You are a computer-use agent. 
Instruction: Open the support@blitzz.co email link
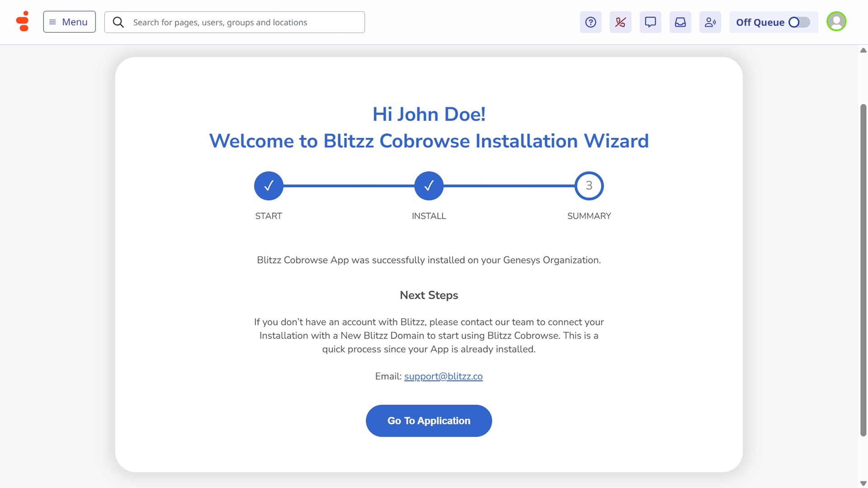[x=443, y=376]
